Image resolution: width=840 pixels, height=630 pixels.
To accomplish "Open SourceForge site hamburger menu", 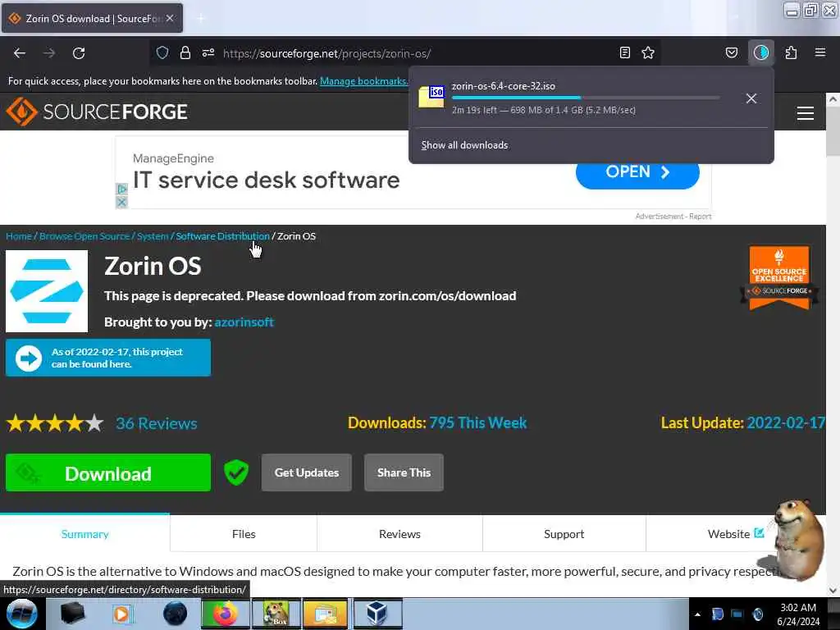I will point(806,113).
